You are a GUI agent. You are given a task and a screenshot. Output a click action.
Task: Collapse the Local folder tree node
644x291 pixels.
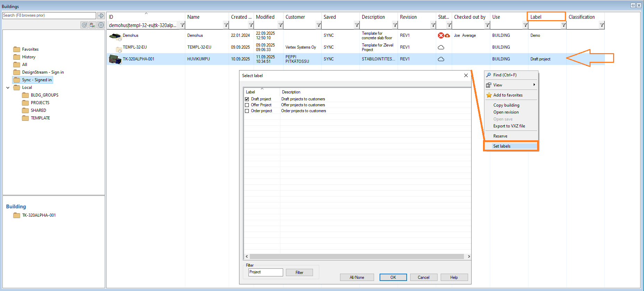click(8, 88)
